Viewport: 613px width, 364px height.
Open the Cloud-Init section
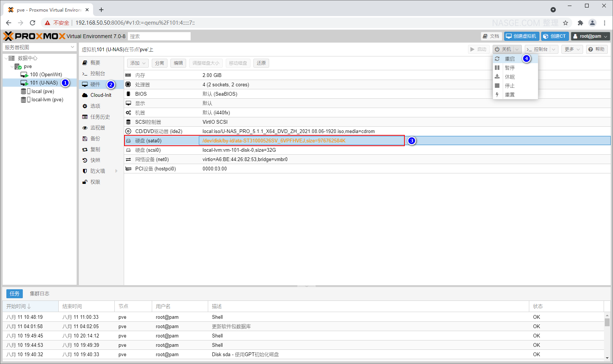(x=101, y=95)
